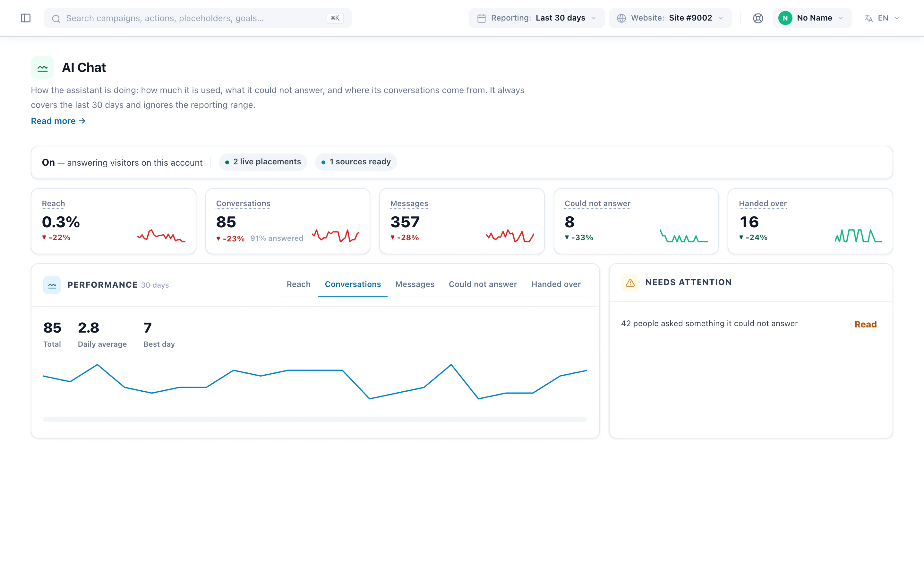Click the calendar icon beside Reporting
This screenshot has width=924, height=565.
click(x=482, y=18)
